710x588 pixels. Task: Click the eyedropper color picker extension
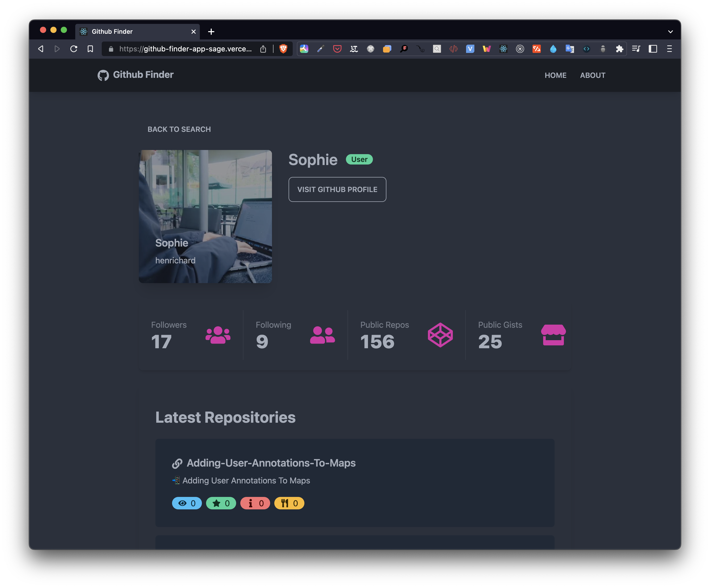pyautogui.click(x=320, y=49)
